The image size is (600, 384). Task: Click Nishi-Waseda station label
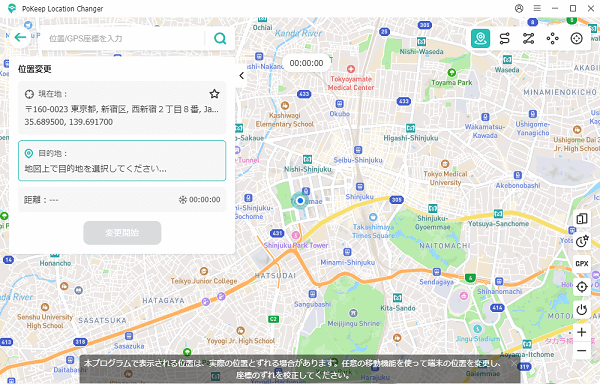[x=421, y=51]
